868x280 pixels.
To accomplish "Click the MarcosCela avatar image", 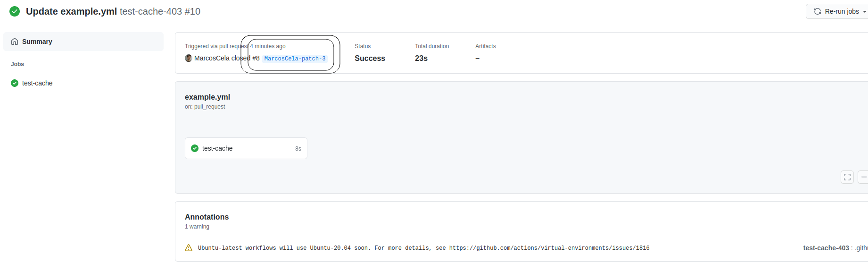I will point(189,58).
